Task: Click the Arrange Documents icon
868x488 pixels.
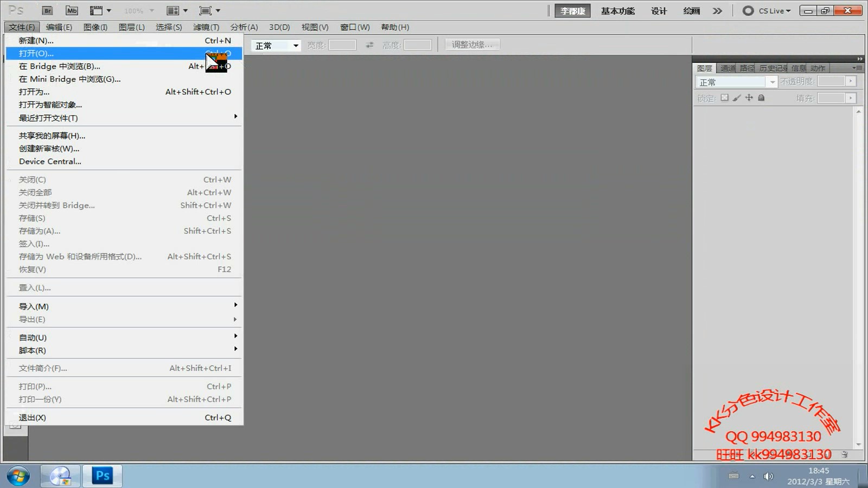Action: click(173, 10)
